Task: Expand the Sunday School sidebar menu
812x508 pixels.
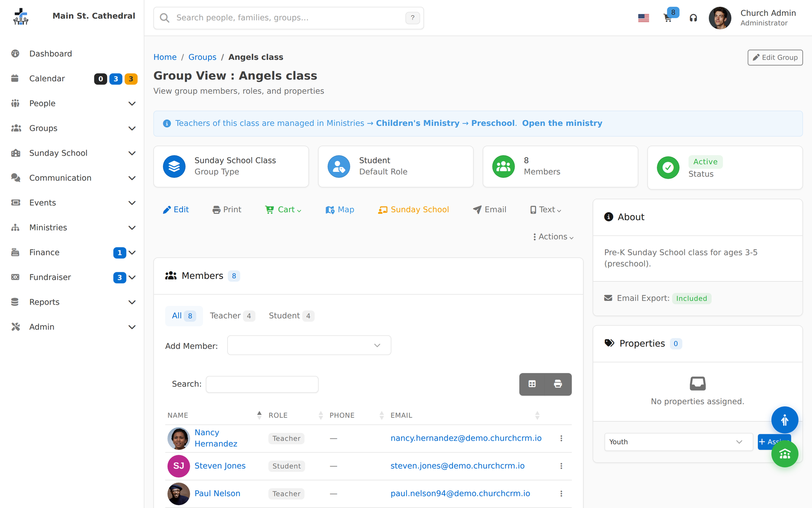Action: click(72, 153)
